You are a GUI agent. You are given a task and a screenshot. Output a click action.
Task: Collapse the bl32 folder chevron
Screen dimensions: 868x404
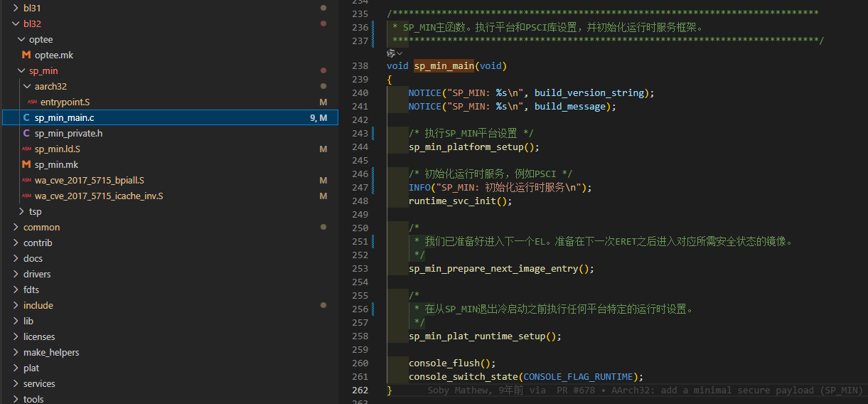point(16,23)
